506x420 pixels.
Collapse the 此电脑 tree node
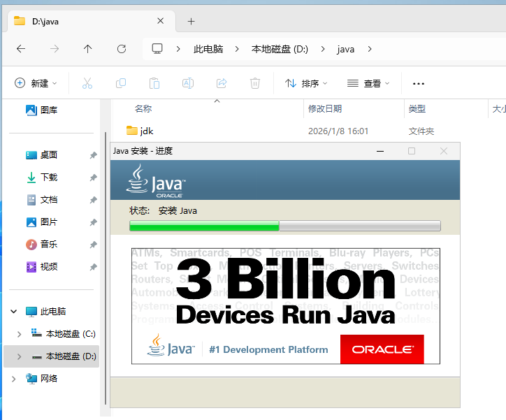(x=13, y=311)
